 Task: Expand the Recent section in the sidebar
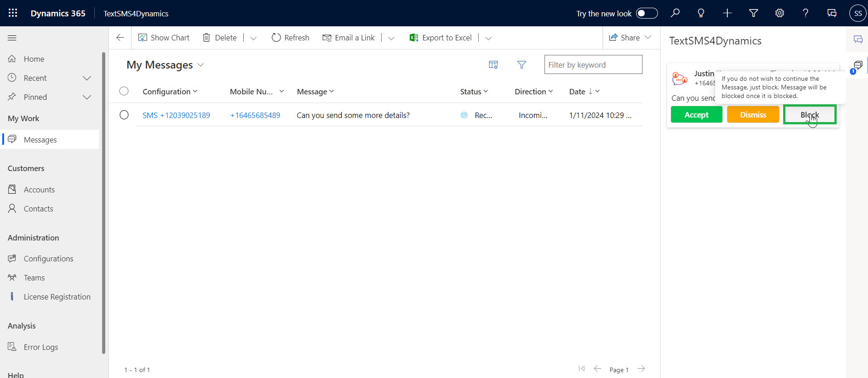tap(87, 78)
